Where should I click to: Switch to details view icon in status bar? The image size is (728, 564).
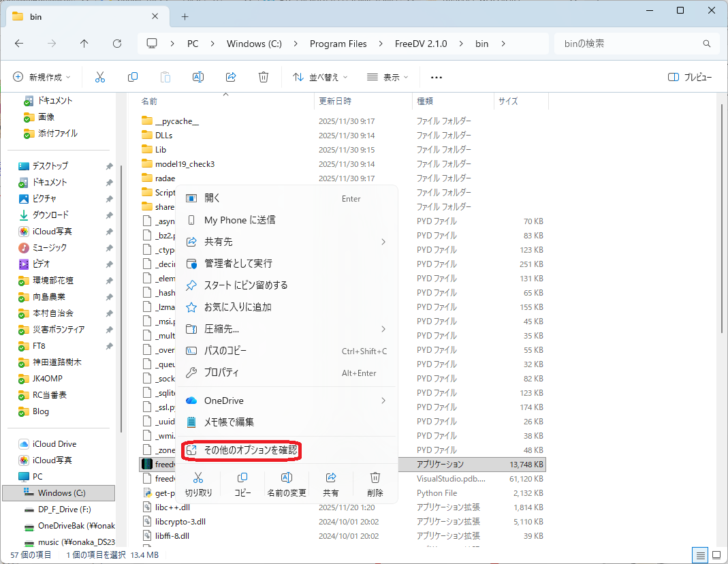pyautogui.click(x=701, y=555)
